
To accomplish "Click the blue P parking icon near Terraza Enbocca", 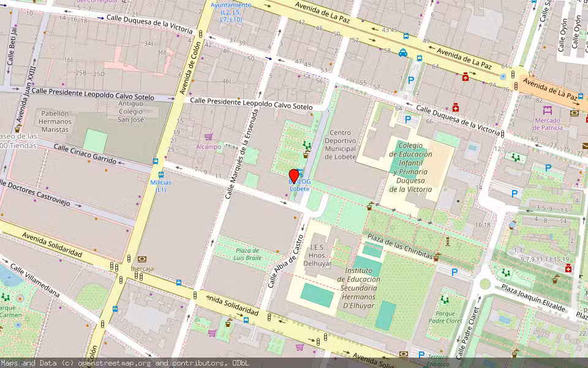I will pyautogui.click(x=421, y=354).
